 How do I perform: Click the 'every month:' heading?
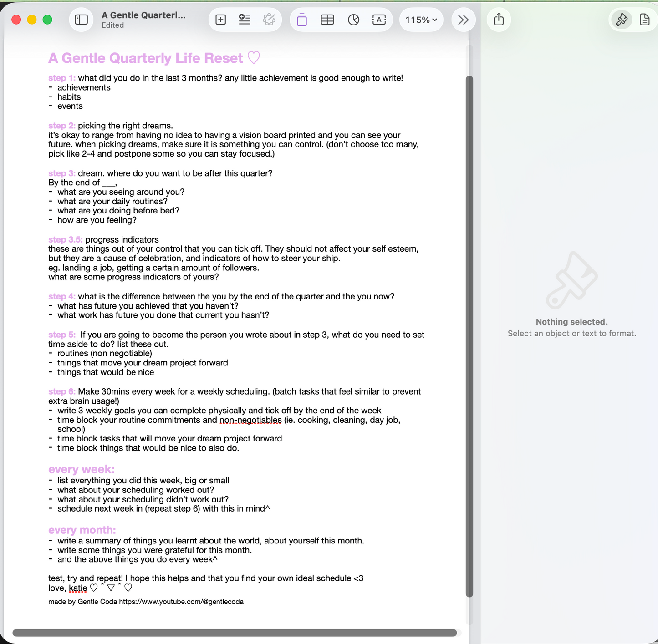pyautogui.click(x=82, y=530)
